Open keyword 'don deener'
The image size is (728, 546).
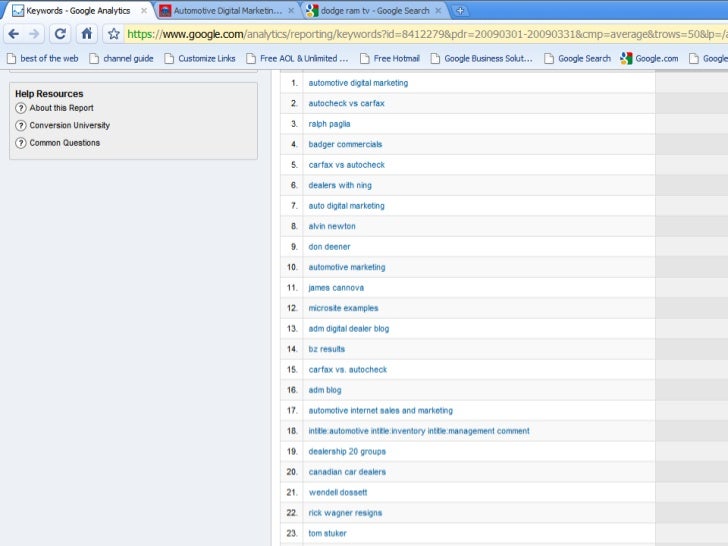(x=329, y=247)
